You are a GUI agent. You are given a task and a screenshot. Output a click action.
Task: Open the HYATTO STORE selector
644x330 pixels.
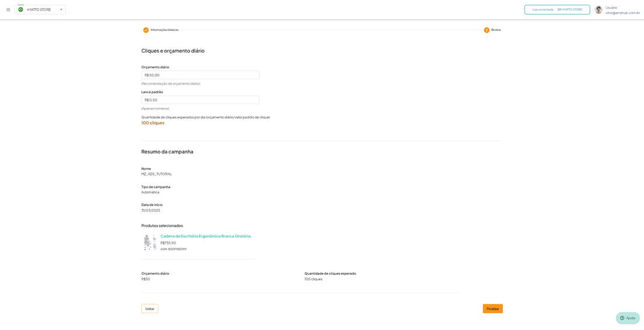tap(40, 10)
